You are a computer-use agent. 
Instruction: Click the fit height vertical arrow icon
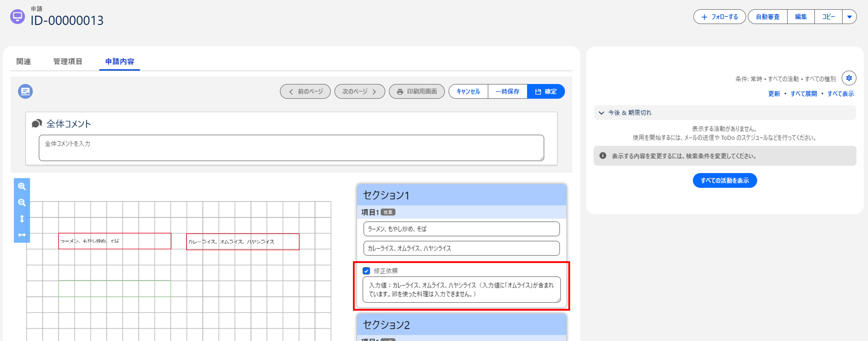coord(22,219)
